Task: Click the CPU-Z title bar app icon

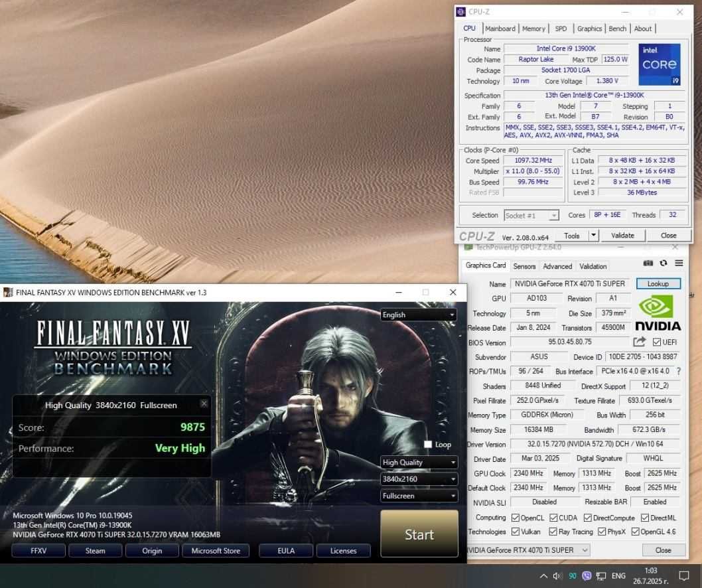Action: point(460,12)
